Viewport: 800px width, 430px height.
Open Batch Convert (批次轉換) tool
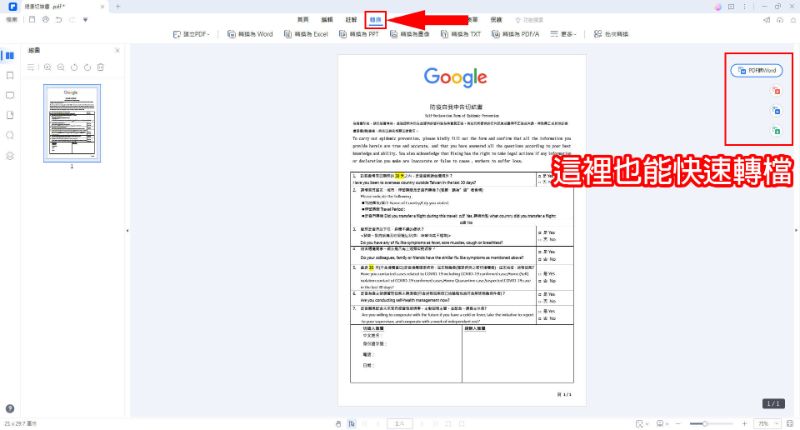611,34
